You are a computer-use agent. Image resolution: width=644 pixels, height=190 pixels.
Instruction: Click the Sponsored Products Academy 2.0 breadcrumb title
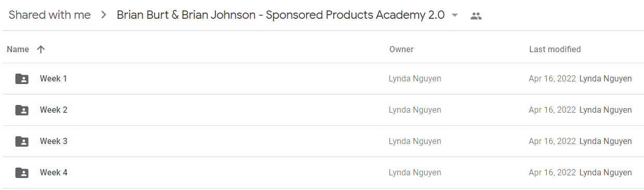(x=281, y=15)
